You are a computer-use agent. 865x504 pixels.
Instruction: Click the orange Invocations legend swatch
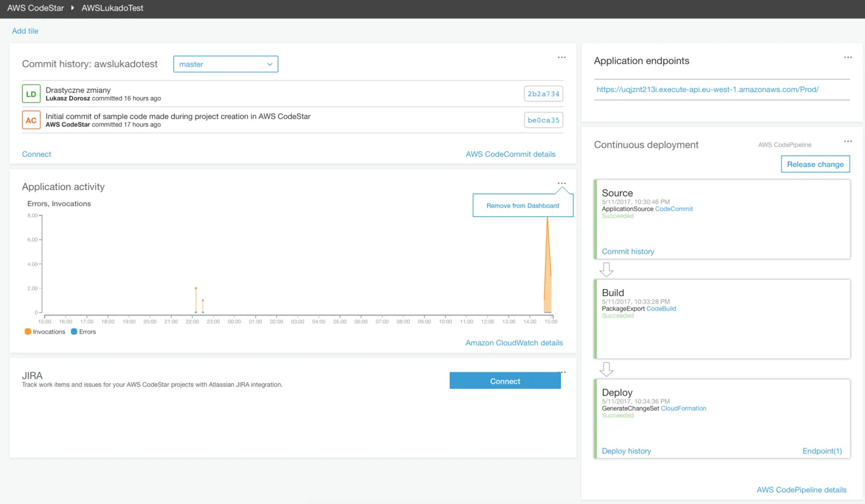28,332
